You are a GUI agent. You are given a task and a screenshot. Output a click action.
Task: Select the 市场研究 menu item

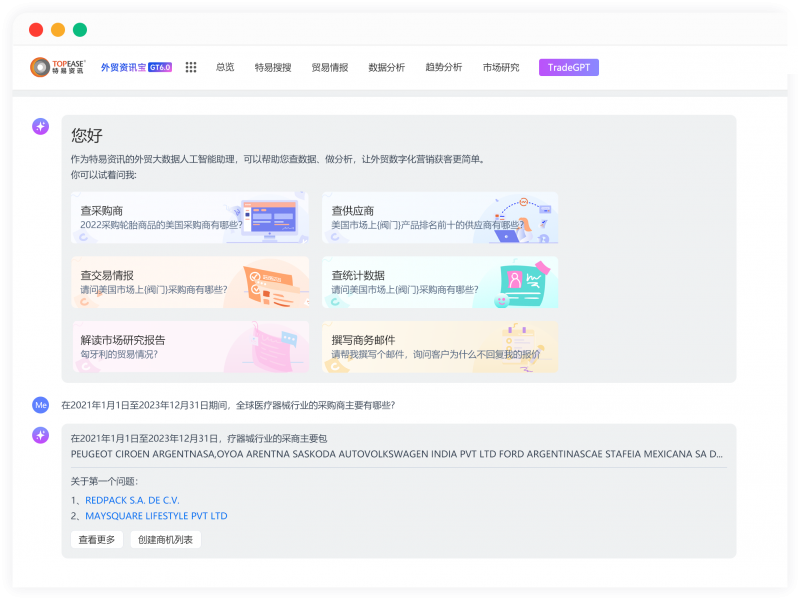point(498,67)
